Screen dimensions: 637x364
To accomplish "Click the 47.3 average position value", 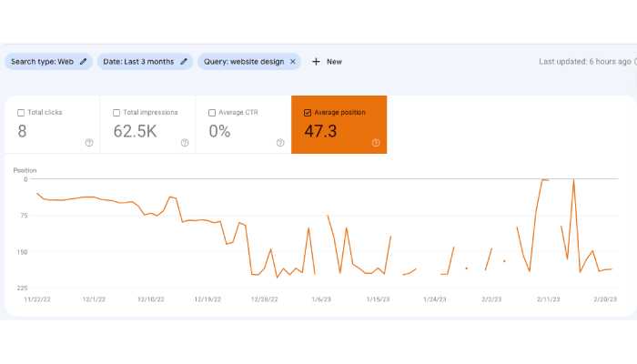I will click(x=320, y=131).
